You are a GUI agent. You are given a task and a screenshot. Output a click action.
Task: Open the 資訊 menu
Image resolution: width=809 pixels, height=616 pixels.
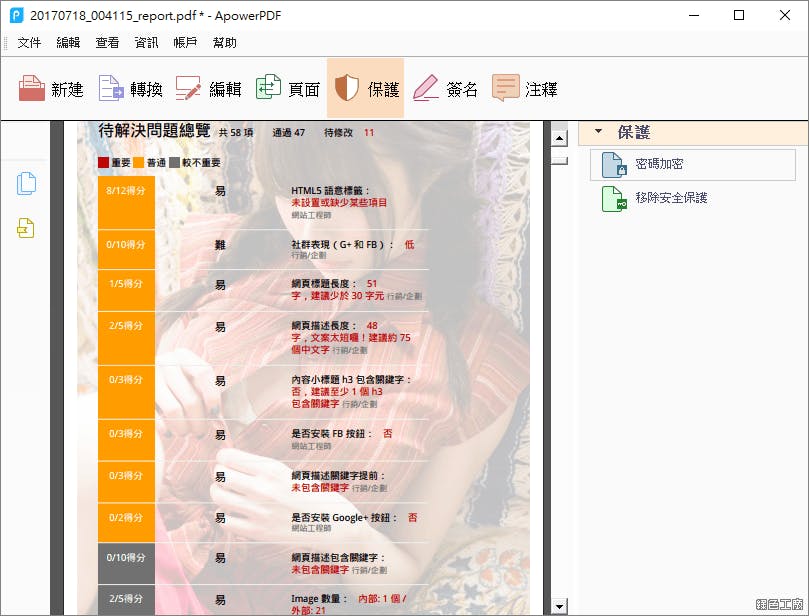point(147,42)
